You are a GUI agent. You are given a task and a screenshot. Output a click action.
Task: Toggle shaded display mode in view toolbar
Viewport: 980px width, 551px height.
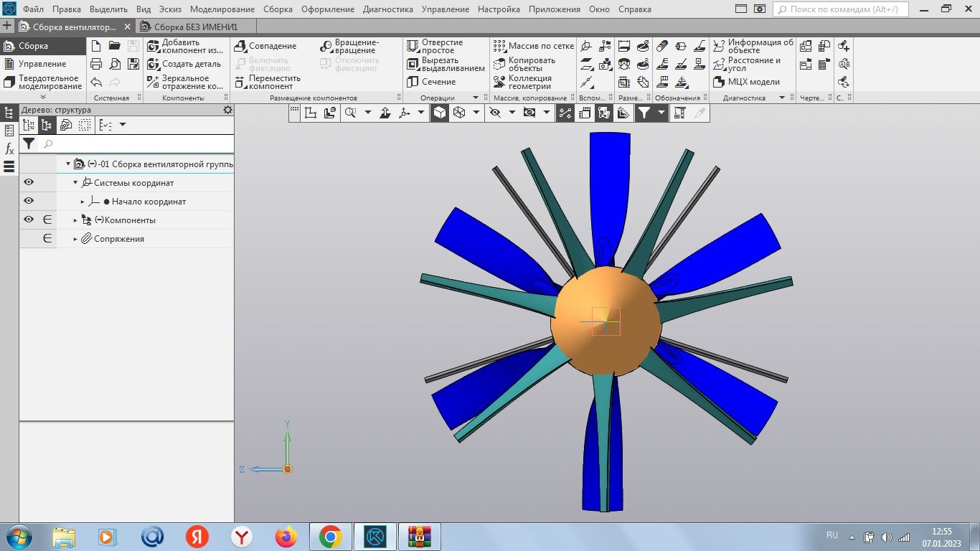pos(439,113)
